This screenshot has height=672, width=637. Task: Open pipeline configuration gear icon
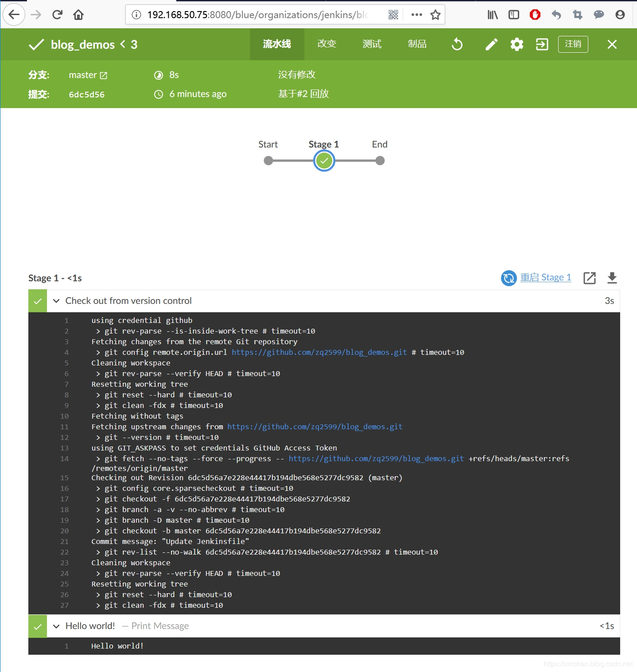tap(517, 44)
